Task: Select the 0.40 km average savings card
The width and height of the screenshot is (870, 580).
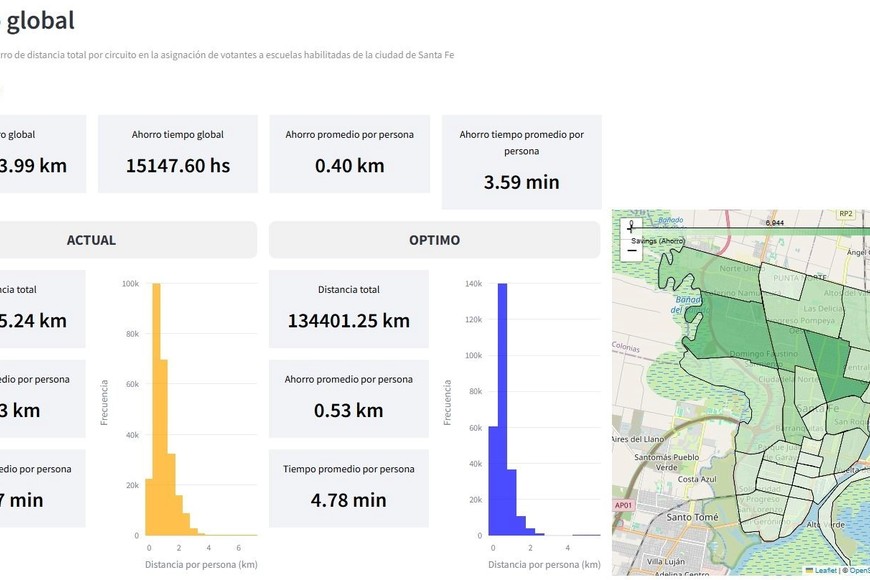Action: pyautogui.click(x=349, y=154)
